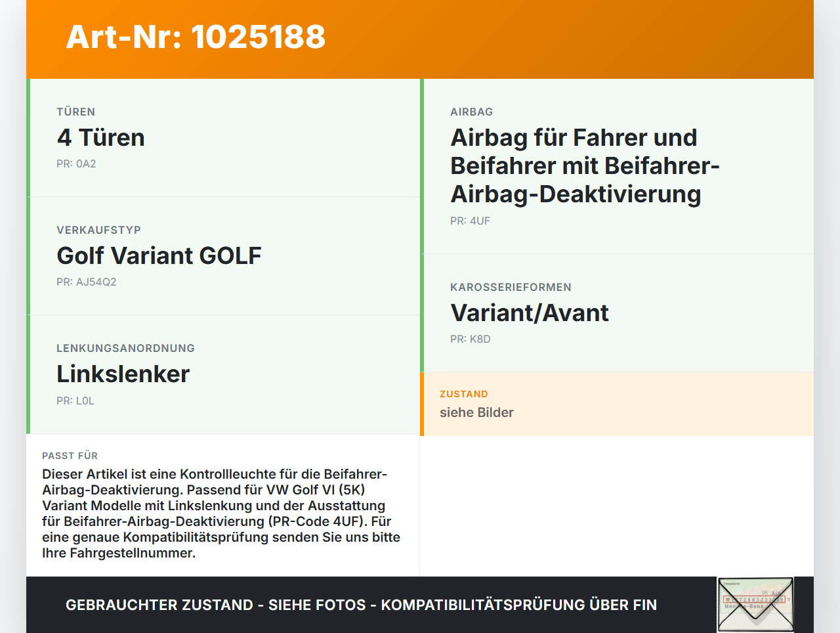
Task: Click the 'PR: 4UF' code
Action: (x=470, y=221)
